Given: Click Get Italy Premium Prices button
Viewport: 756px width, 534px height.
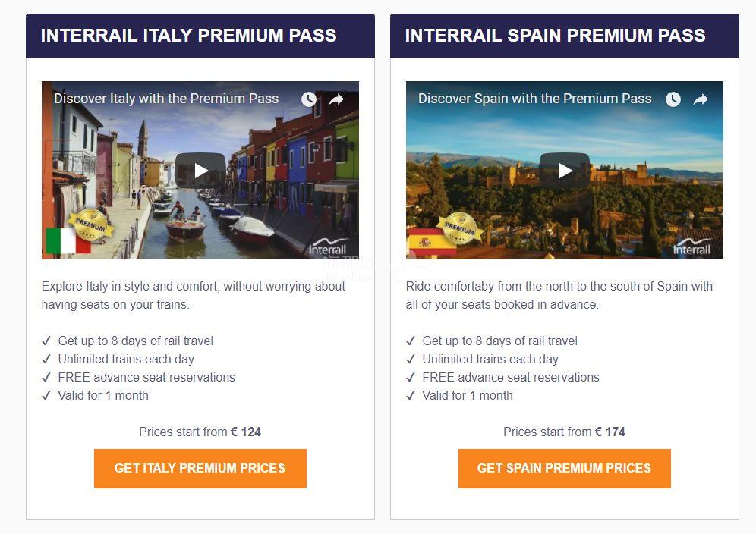Looking at the screenshot, I should [x=200, y=469].
